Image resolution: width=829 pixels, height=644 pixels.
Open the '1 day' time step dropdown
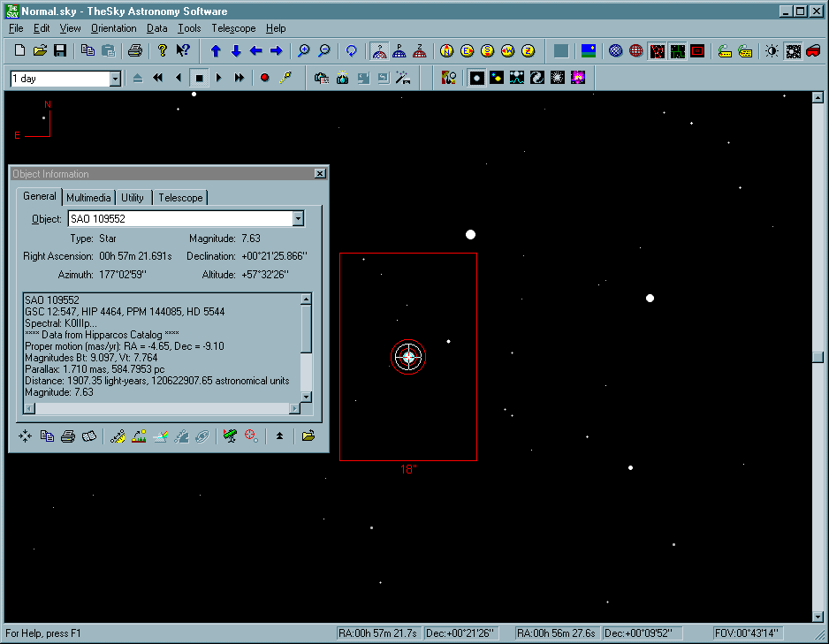(x=115, y=79)
